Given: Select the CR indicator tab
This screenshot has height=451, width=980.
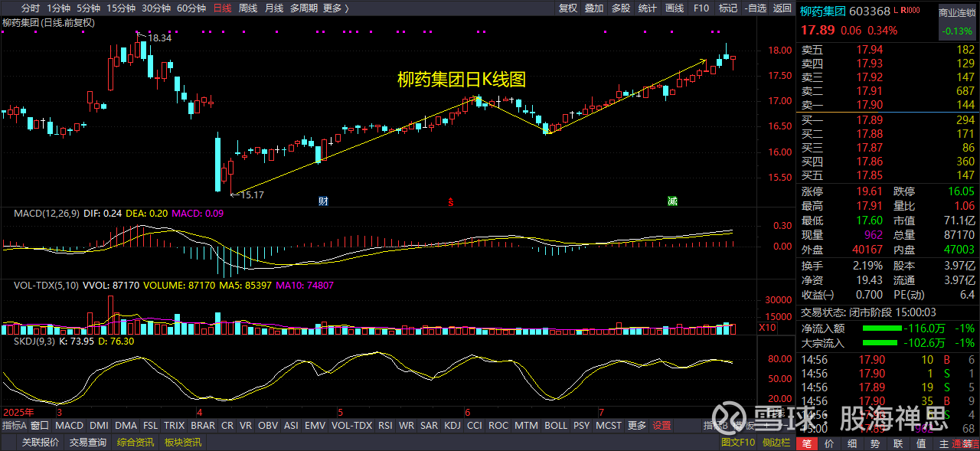Looking at the screenshot, I should tap(227, 426).
